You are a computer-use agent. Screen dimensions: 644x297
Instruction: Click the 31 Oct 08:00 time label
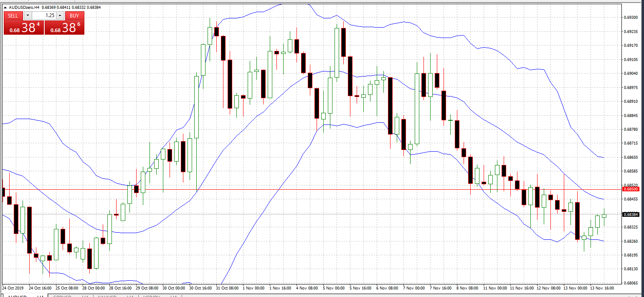(x=228, y=288)
